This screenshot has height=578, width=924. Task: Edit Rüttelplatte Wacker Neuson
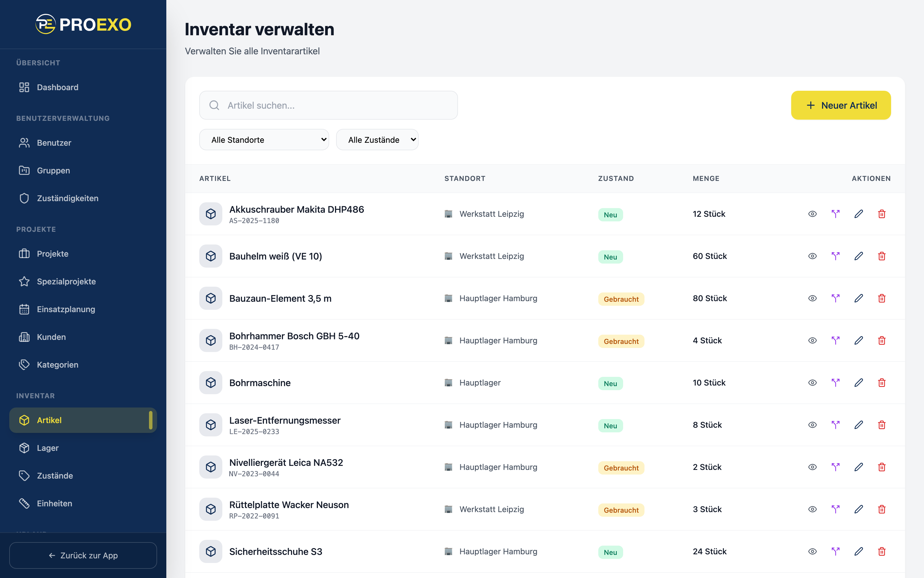[858, 509]
